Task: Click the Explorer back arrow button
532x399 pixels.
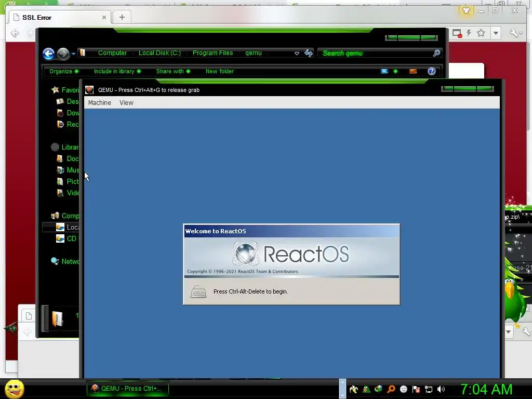Action: click(x=48, y=54)
